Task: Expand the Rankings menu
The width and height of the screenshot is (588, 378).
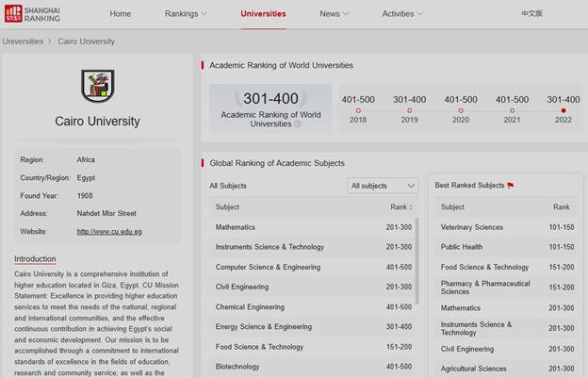Action: click(x=186, y=14)
